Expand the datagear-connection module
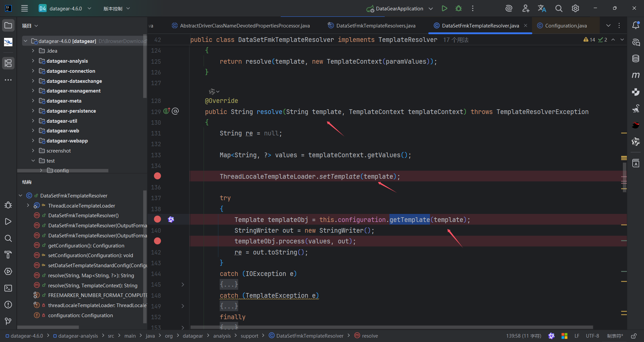Image resolution: width=644 pixels, height=342 pixels. (x=33, y=71)
